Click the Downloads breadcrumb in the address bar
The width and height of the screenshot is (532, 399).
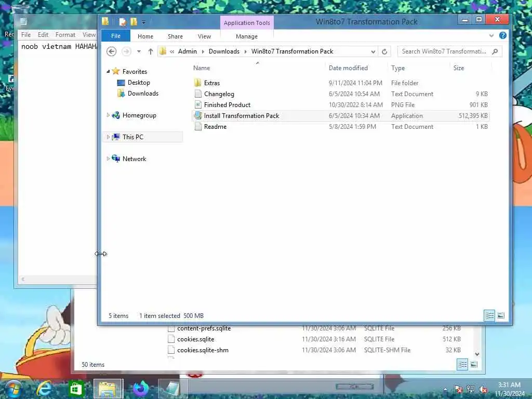click(x=224, y=51)
